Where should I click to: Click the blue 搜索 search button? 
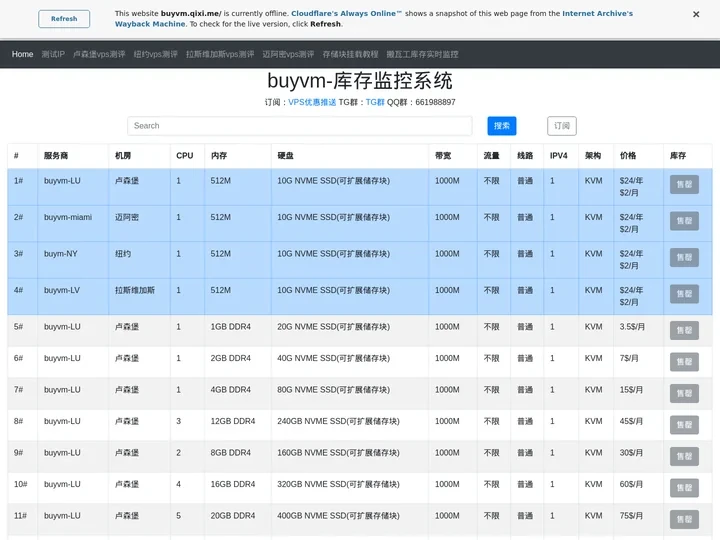pyautogui.click(x=501, y=126)
